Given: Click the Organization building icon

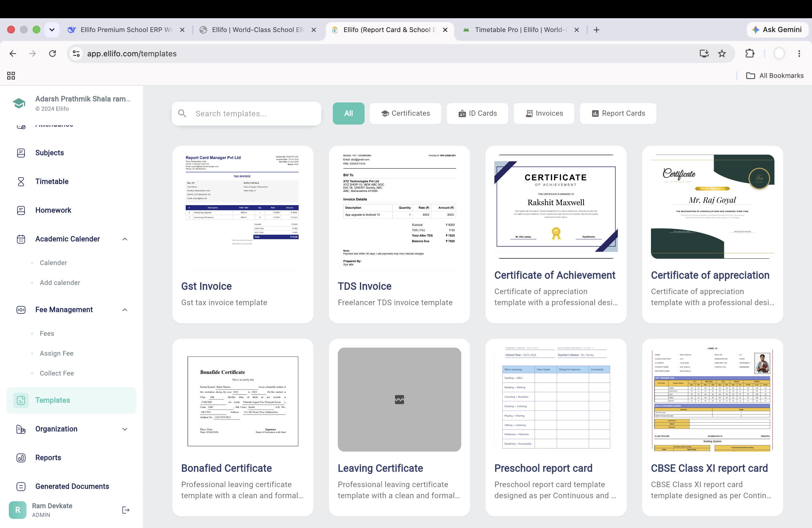Looking at the screenshot, I should coord(21,429).
